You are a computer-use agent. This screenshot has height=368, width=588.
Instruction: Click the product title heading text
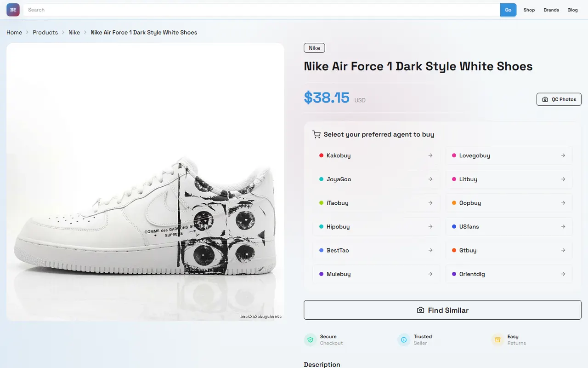(418, 66)
